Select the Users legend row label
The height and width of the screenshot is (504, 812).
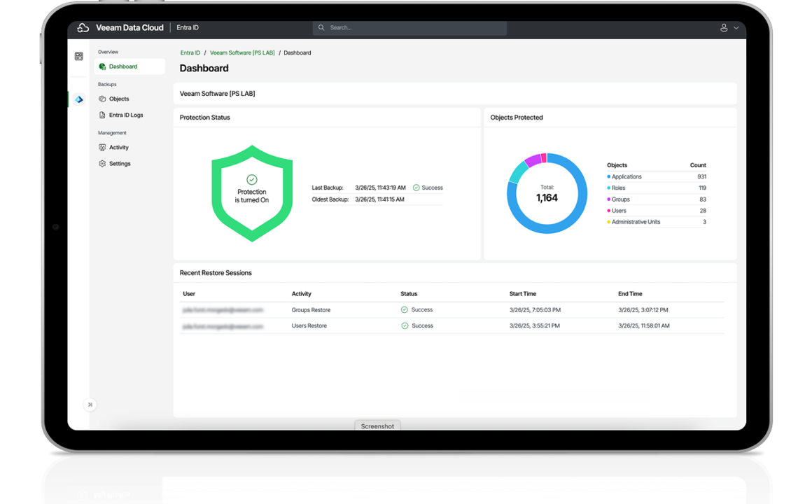pyautogui.click(x=619, y=211)
